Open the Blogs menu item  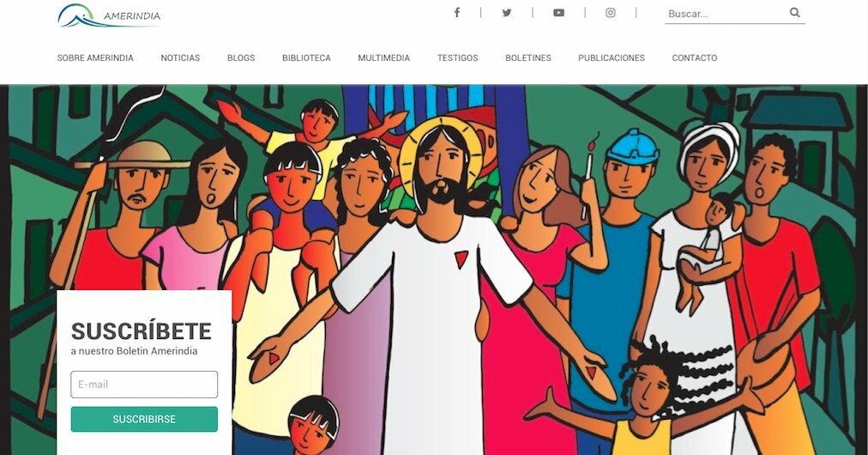[241, 58]
